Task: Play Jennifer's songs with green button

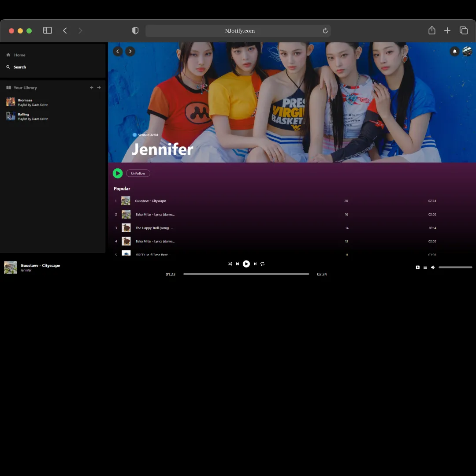Action: coord(118,173)
